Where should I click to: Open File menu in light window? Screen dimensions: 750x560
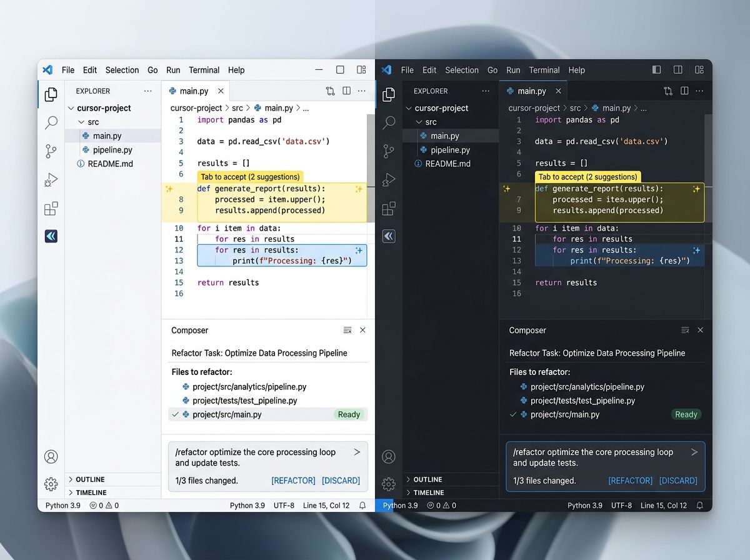(68, 70)
